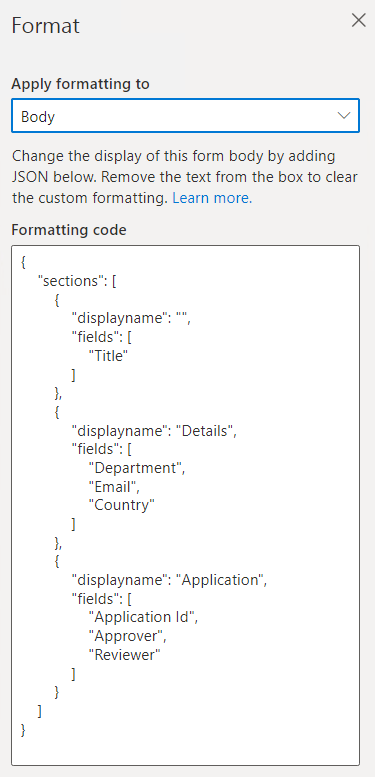The width and height of the screenshot is (375, 777).
Task: Place cursor on the "Application Id" line
Action: (143, 617)
